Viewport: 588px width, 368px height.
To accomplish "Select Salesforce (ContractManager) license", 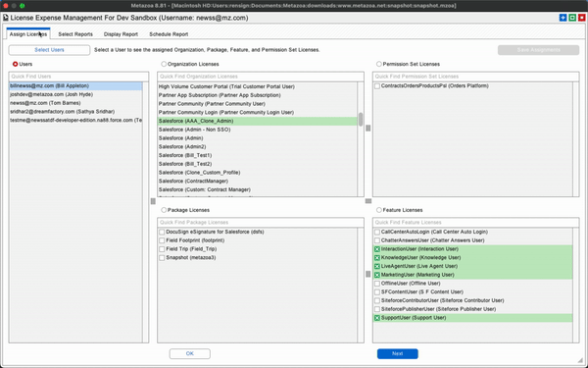I will [258, 182].
